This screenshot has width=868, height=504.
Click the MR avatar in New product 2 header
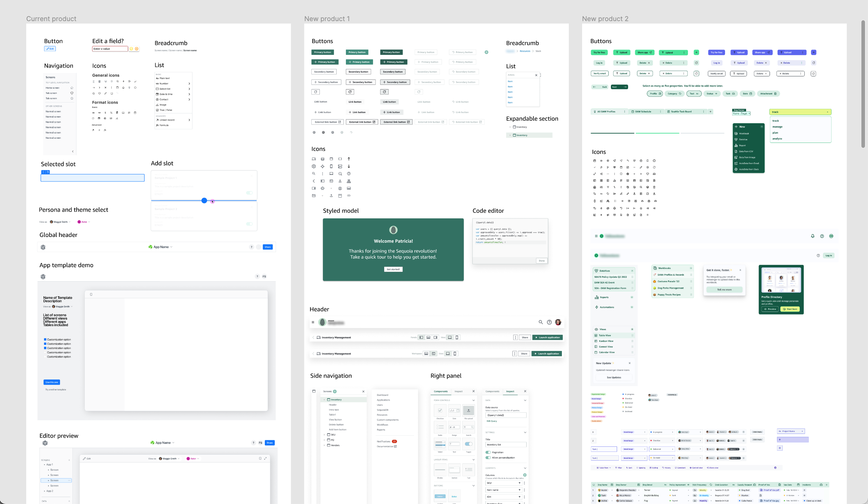pos(831,236)
